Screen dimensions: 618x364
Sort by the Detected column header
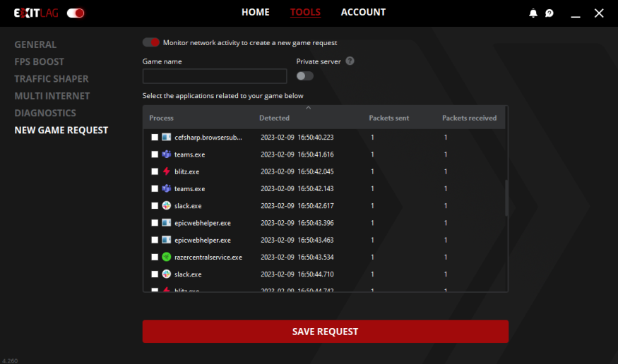274,118
